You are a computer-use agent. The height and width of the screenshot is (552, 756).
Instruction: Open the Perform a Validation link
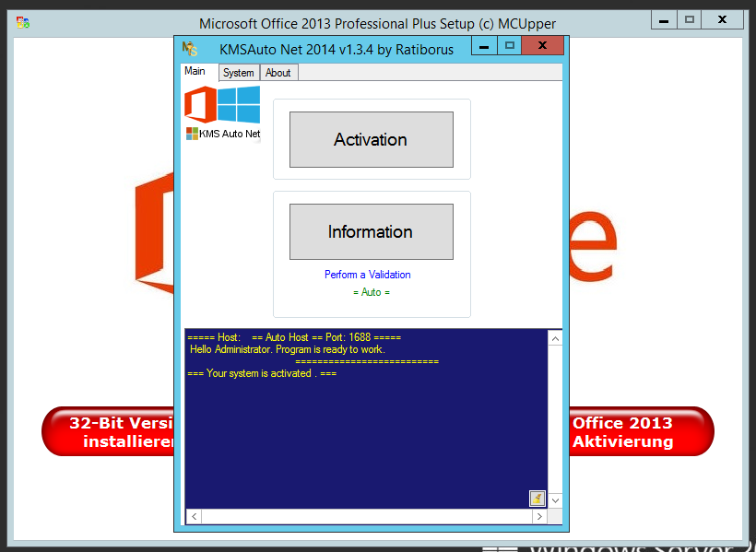(x=367, y=275)
